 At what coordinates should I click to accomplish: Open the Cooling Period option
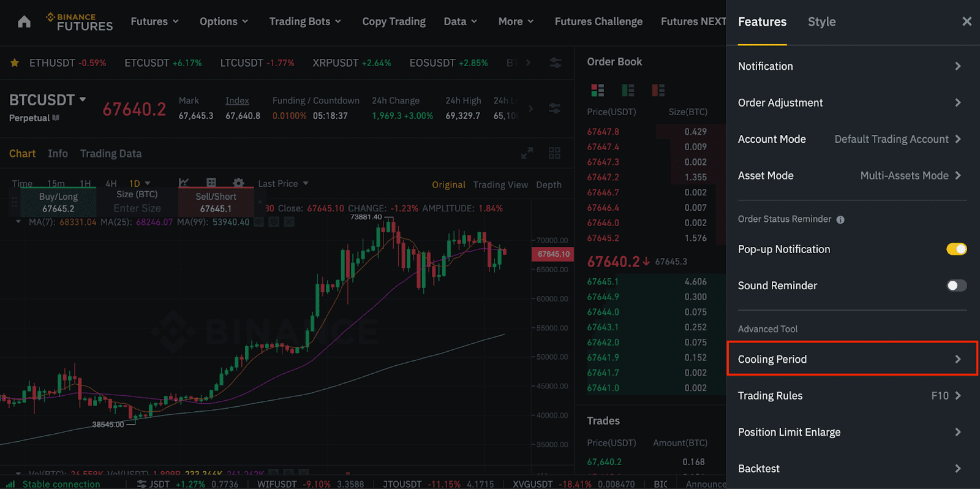click(x=852, y=359)
